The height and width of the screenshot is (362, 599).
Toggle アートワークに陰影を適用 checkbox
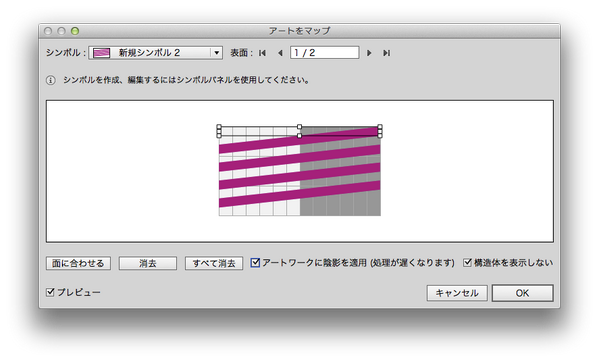255,263
